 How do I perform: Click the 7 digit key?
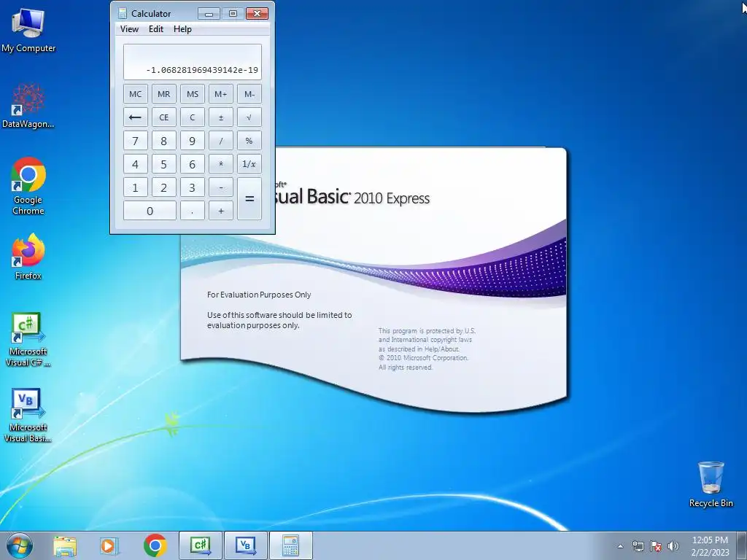point(135,141)
